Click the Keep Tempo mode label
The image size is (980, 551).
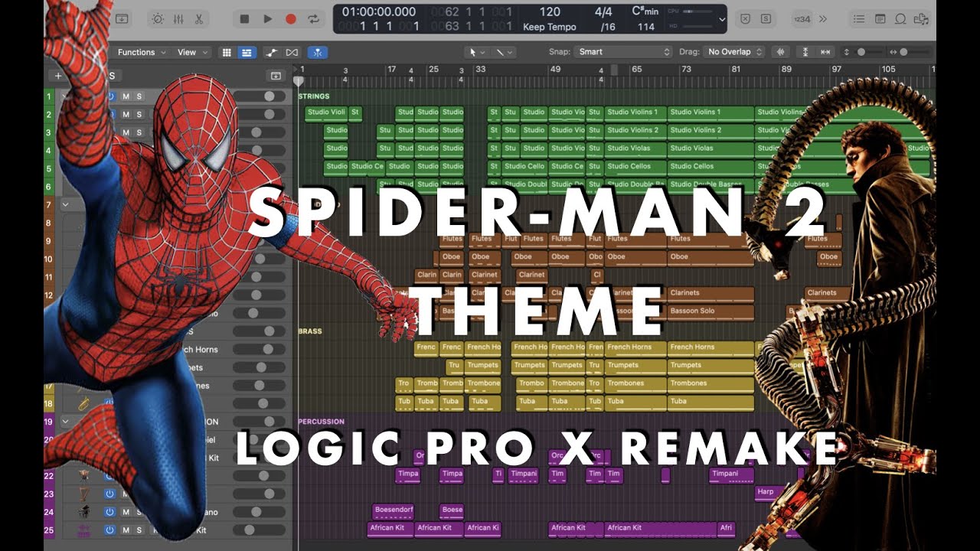pyautogui.click(x=550, y=27)
